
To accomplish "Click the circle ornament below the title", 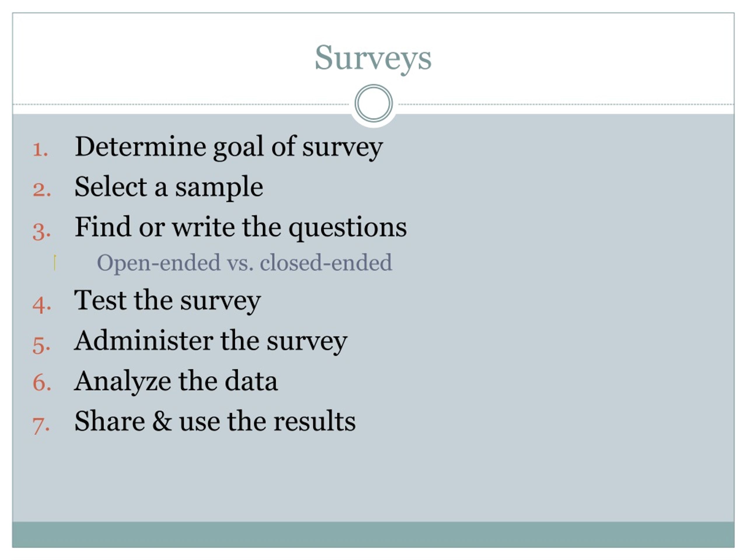I will click(x=373, y=103).
